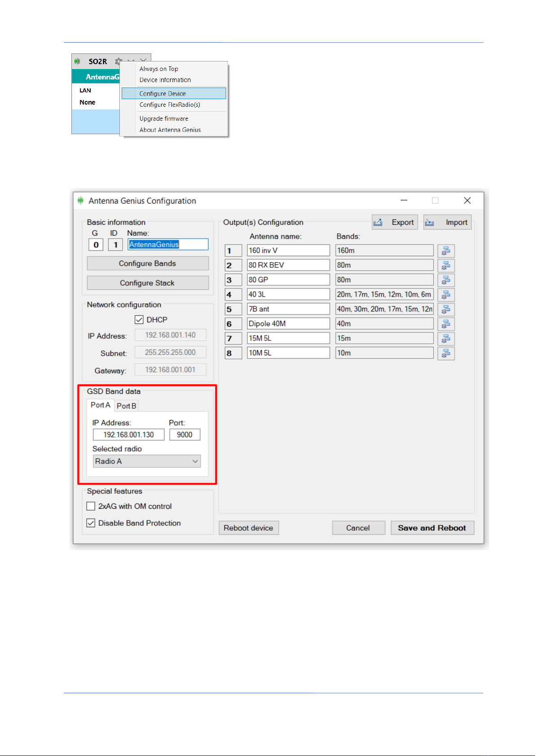Image resolution: width=535 pixels, height=756 pixels.
Task: Open output settings for row 1 (160 inv V)
Action: point(446,251)
